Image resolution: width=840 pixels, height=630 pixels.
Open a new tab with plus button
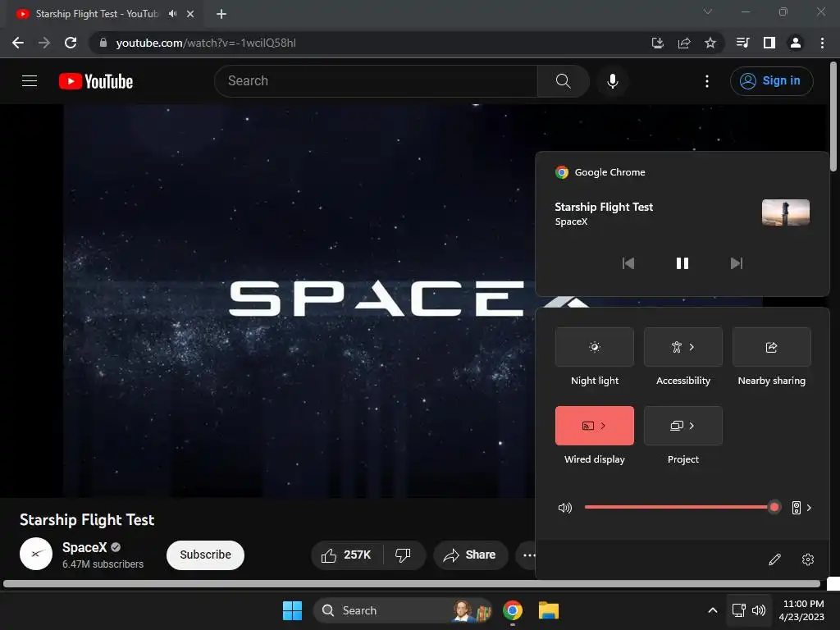click(221, 14)
